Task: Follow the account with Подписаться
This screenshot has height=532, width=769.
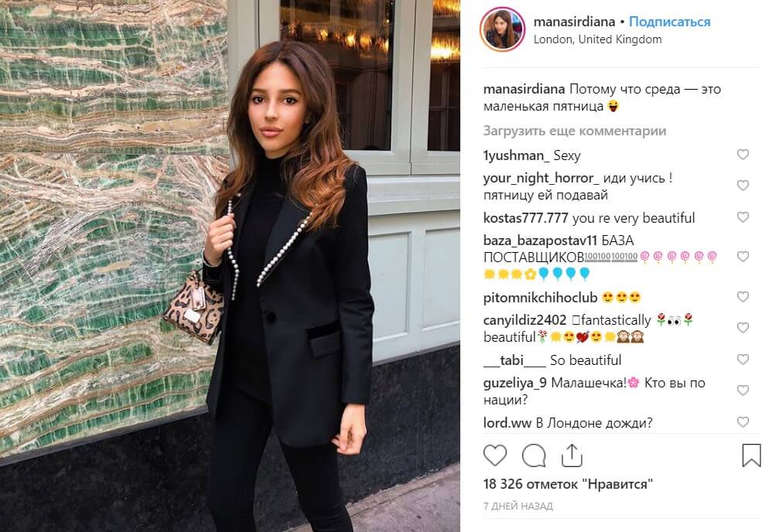Action: point(669,22)
